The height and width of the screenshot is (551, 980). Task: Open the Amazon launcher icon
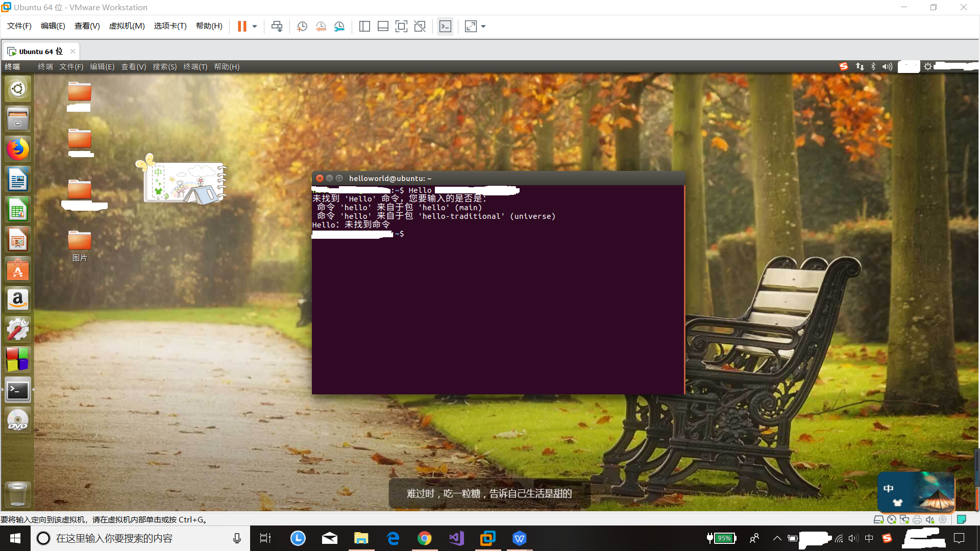18,300
